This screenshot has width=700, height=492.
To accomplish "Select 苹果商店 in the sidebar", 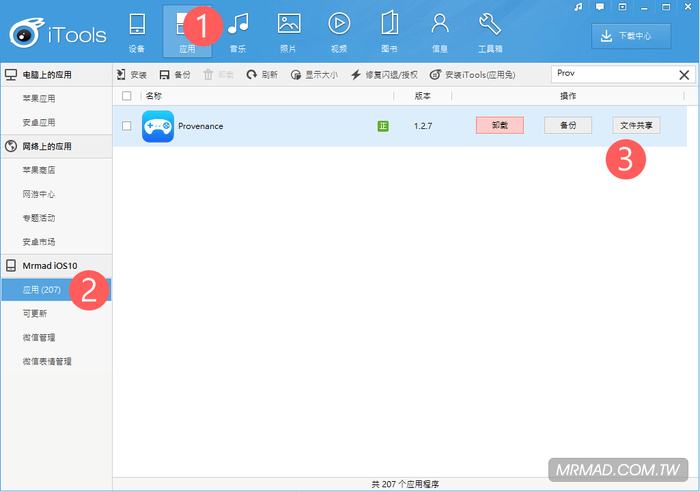I will [39, 170].
